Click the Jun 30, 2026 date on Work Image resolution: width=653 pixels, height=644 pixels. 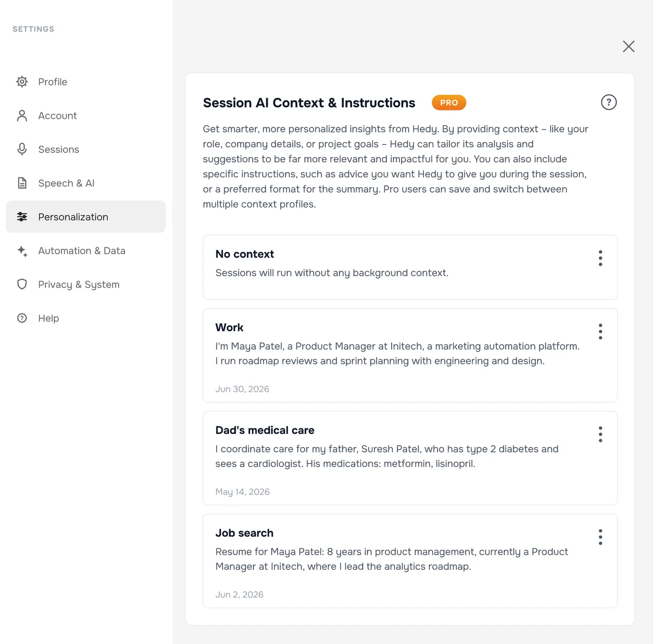pos(242,389)
